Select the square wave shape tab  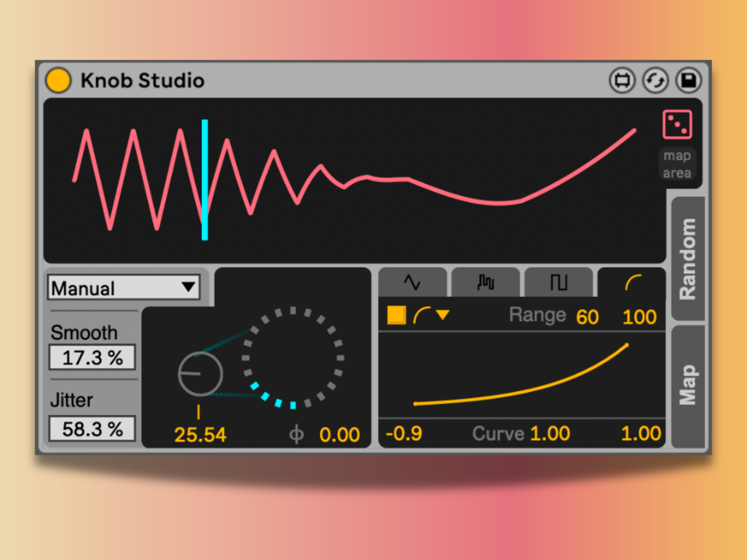pyautogui.click(x=559, y=282)
